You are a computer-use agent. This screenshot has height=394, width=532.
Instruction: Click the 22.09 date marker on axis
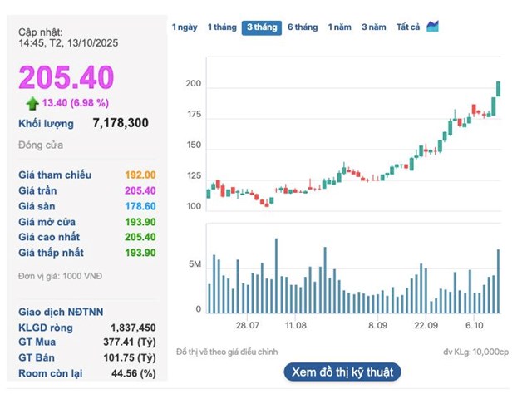[426, 326]
